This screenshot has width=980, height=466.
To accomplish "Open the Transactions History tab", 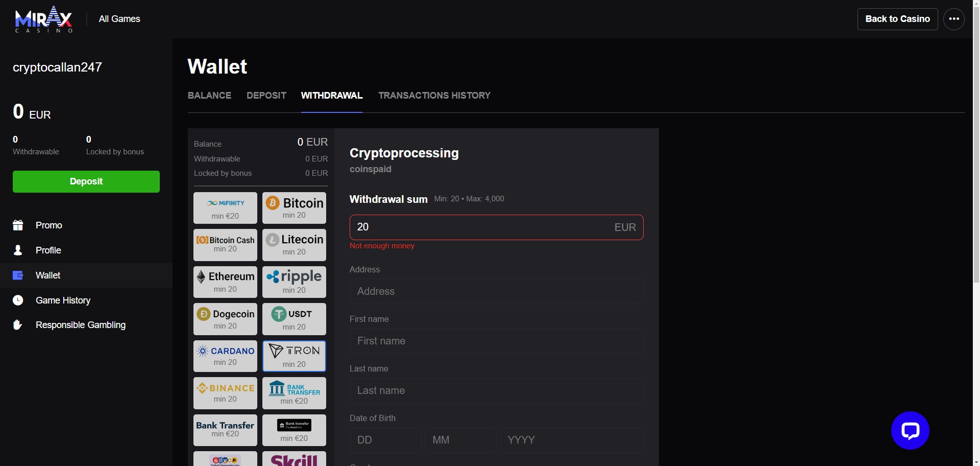I will point(434,96).
